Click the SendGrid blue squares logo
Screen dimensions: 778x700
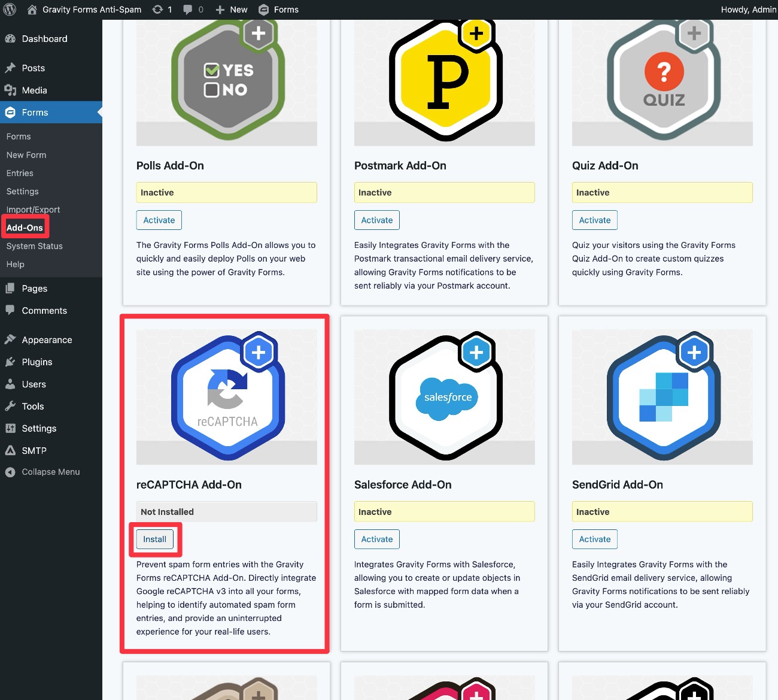coord(663,397)
